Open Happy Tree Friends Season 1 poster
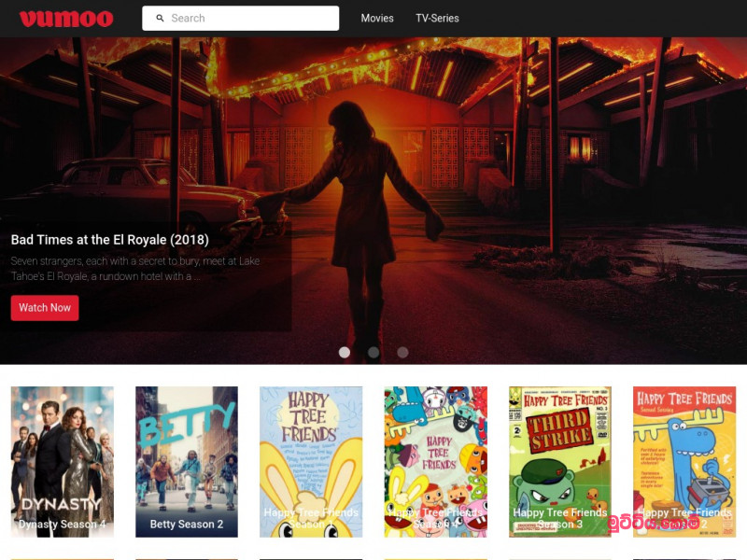747x560 pixels. [x=311, y=462]
